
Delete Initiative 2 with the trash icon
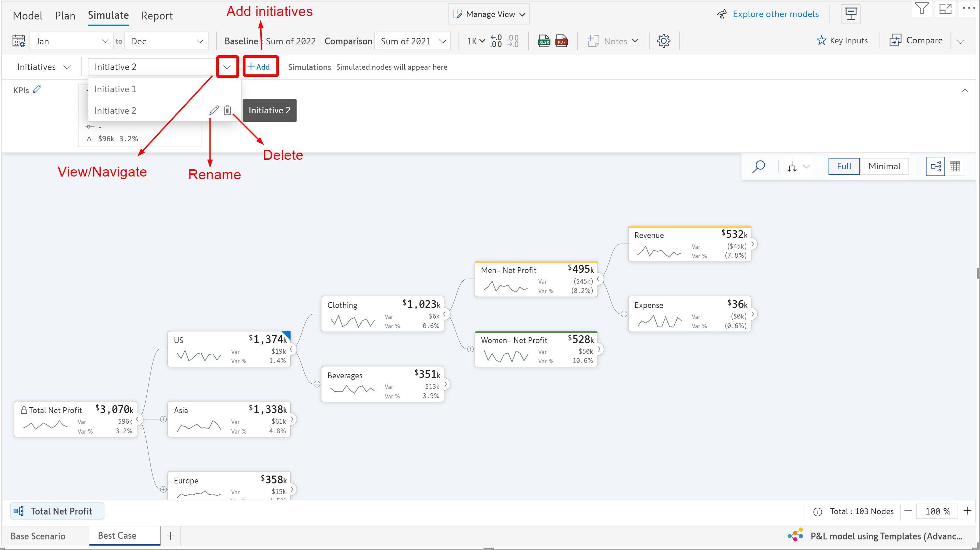click(x=228, y=110)
